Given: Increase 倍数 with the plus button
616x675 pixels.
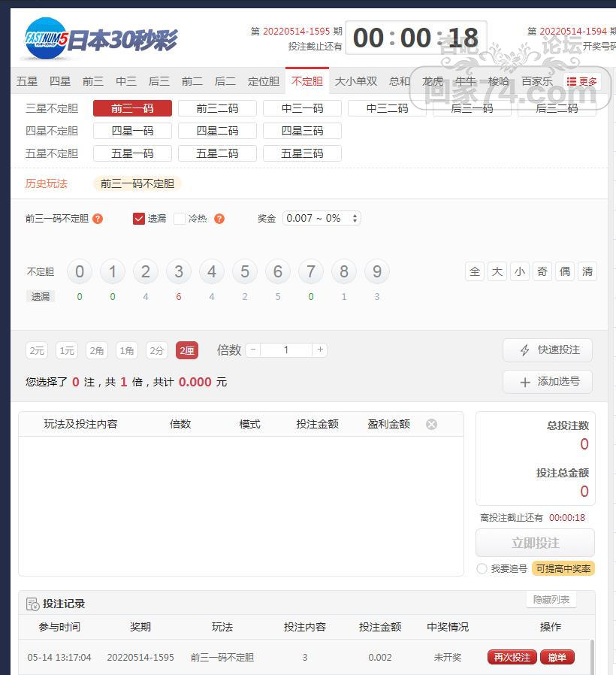Looking at the screenshot, I should pyautogui.click(x=320, y=350).
